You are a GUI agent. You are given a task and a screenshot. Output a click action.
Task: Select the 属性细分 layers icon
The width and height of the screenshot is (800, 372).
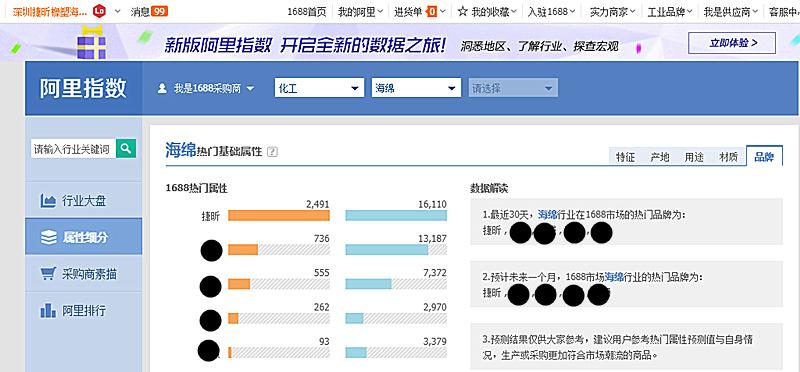pos(48,237)
